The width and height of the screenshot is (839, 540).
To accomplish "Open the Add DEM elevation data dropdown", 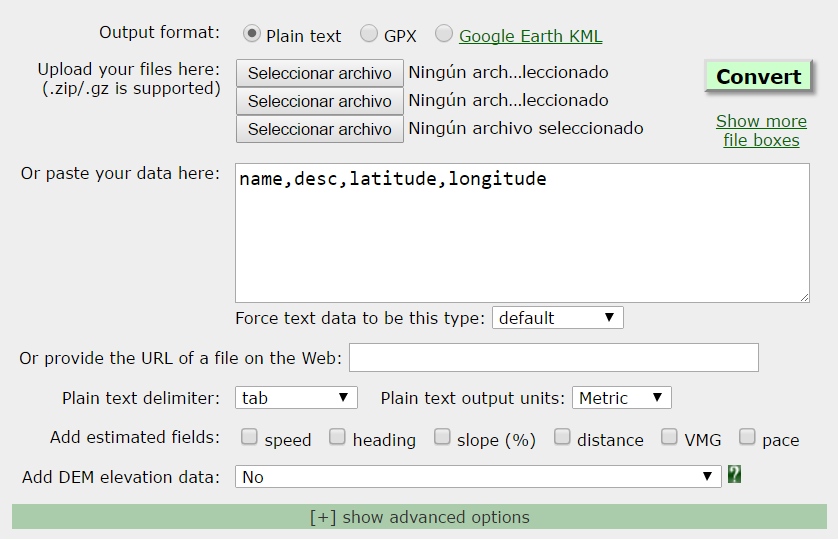I will tap(478, 476).
